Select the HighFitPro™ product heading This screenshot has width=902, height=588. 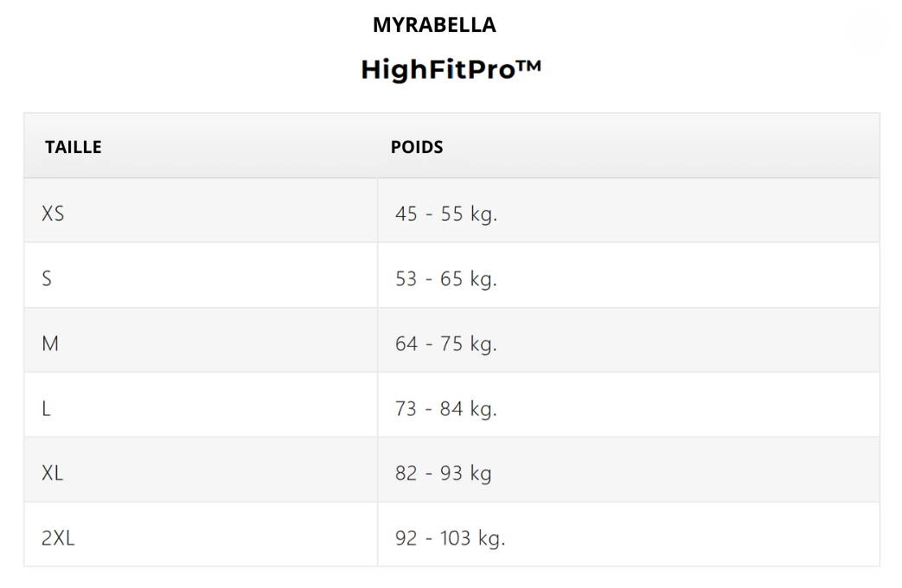pyautogui.click(x=451, y=69)
